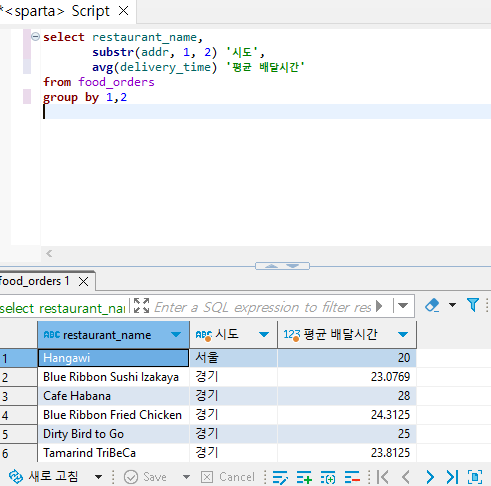The image size is (491, 486).
Task: Click the eraser clear-filter icon
Action: point(432,305)
